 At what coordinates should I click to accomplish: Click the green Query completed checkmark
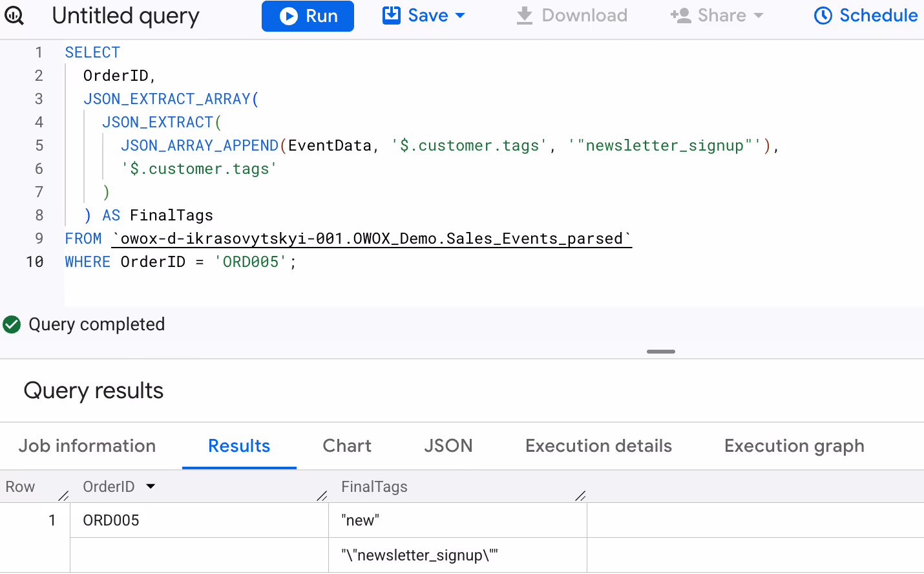pyautogui.click(x=12, y=324)
